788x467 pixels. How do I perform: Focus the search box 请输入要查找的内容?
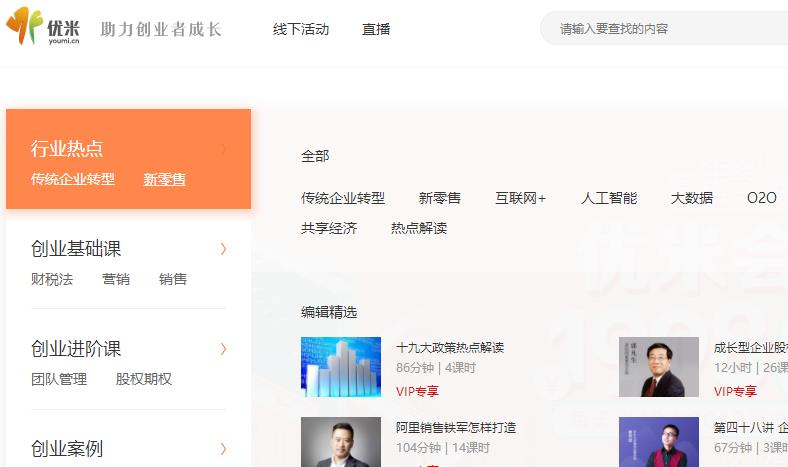point(664,29)
